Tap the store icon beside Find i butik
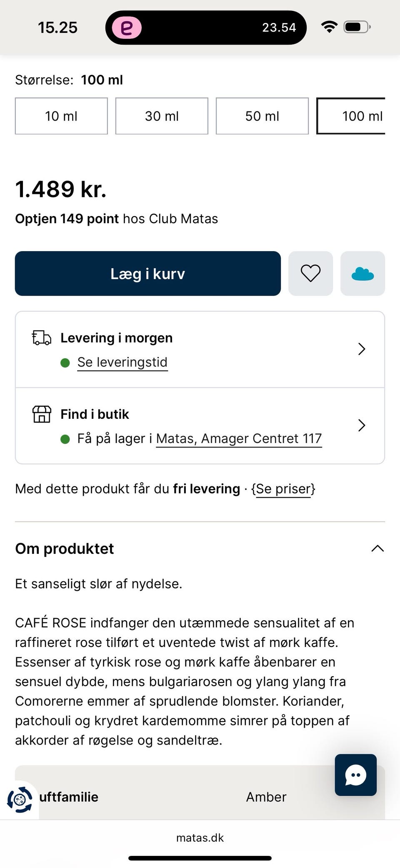 coord(42,414)
